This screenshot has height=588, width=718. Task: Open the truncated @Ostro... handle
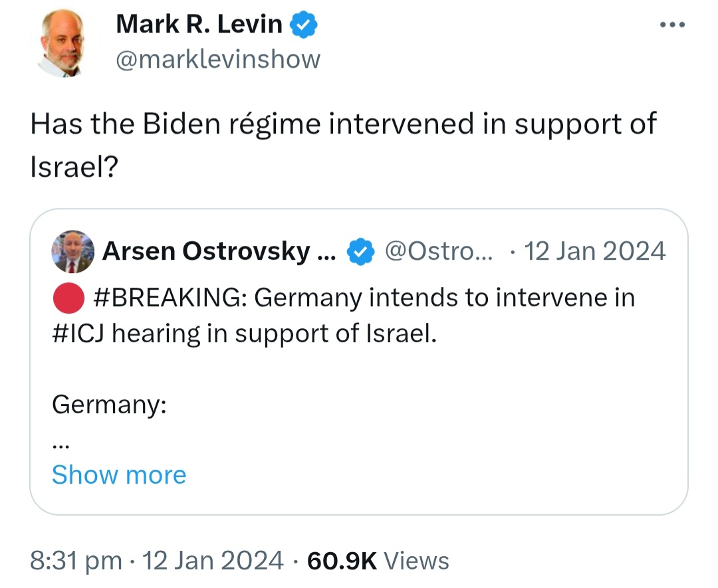coord(439,251)
